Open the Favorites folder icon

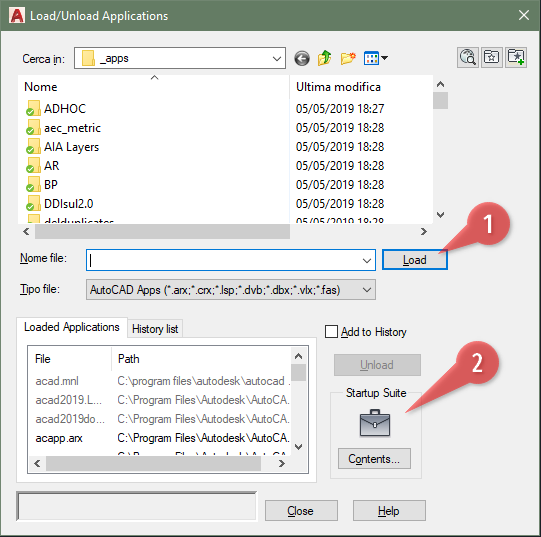(492, 57)
